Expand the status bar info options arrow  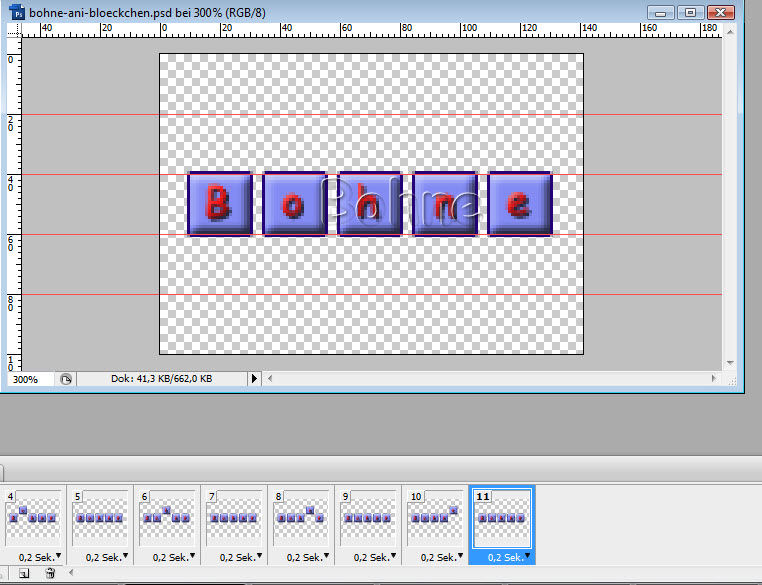coord(254,380)
